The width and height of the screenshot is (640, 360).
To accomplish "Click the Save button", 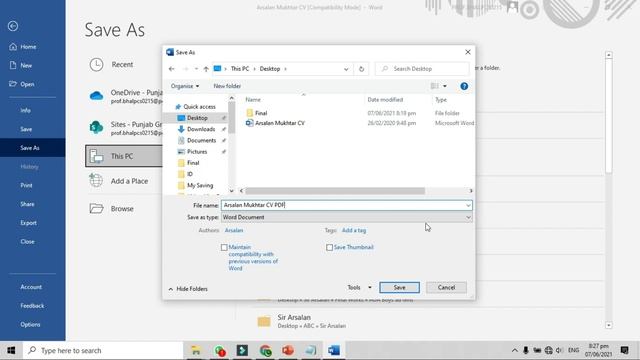I will point(399,287).
